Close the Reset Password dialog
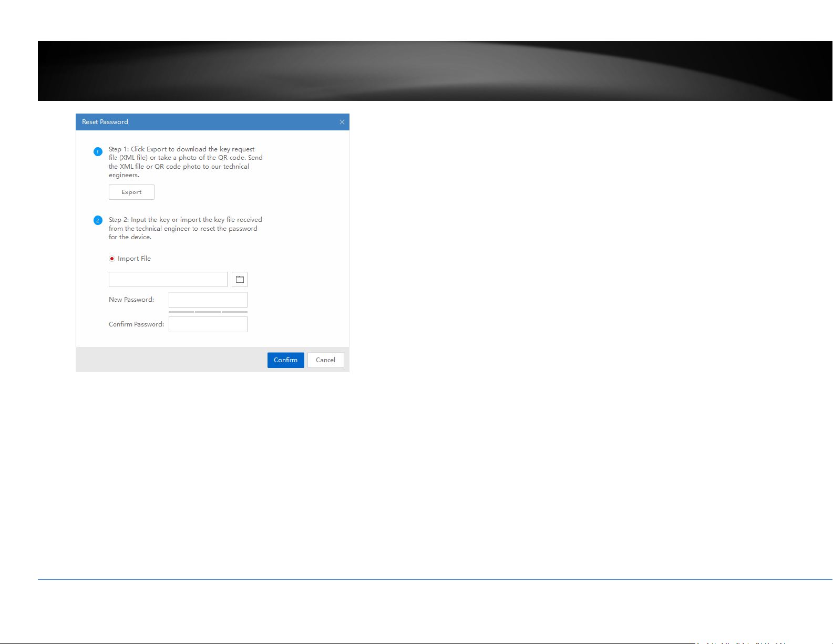 click(x=342, y=122)
